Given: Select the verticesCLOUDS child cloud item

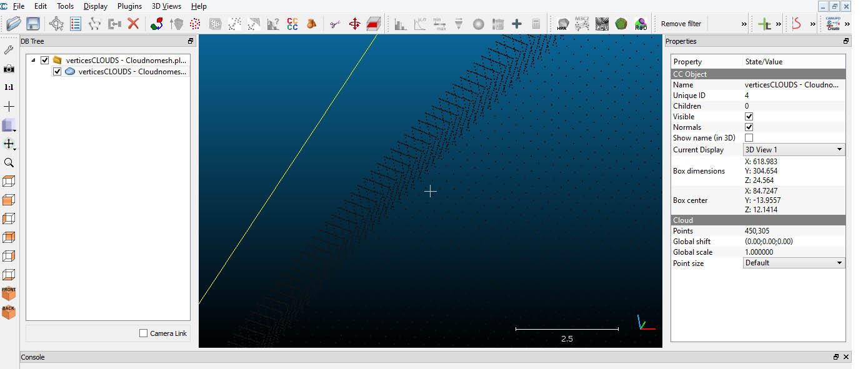Looking at the screenshot, I should click(132, 72).
